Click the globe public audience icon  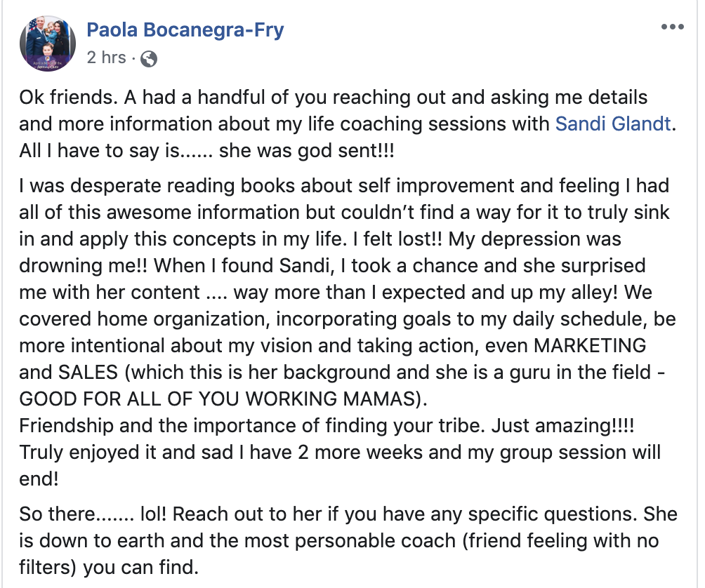[x=149, y=59]
